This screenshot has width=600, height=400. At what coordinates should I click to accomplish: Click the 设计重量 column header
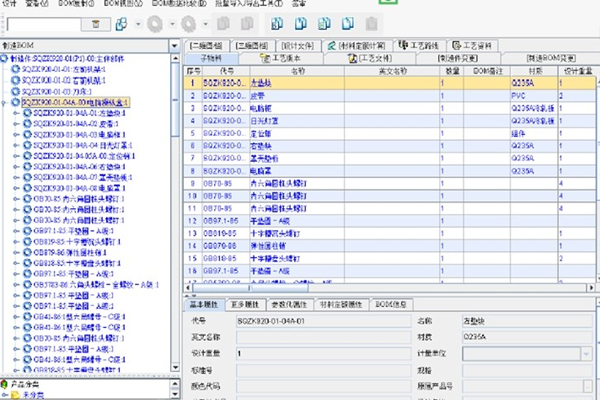click(x=578, y=71)
